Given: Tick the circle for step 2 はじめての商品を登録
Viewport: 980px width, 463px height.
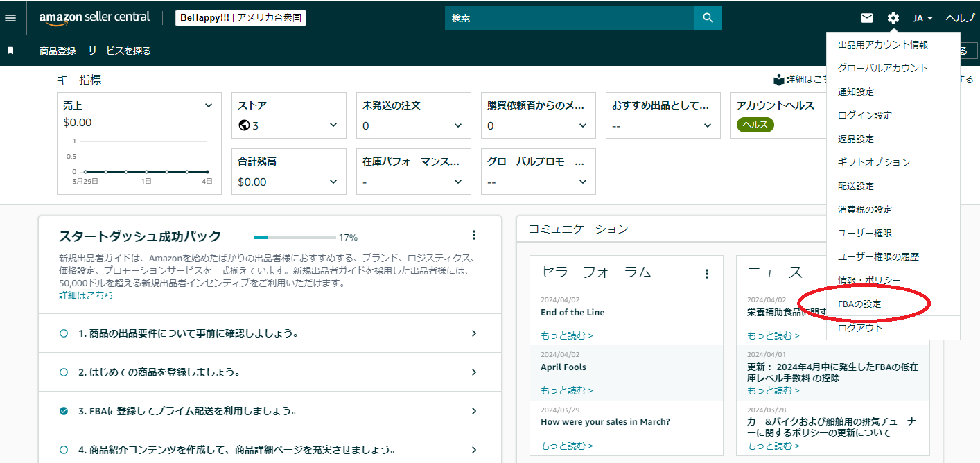Looking at the screenshot, I should (x=64, y=372).
